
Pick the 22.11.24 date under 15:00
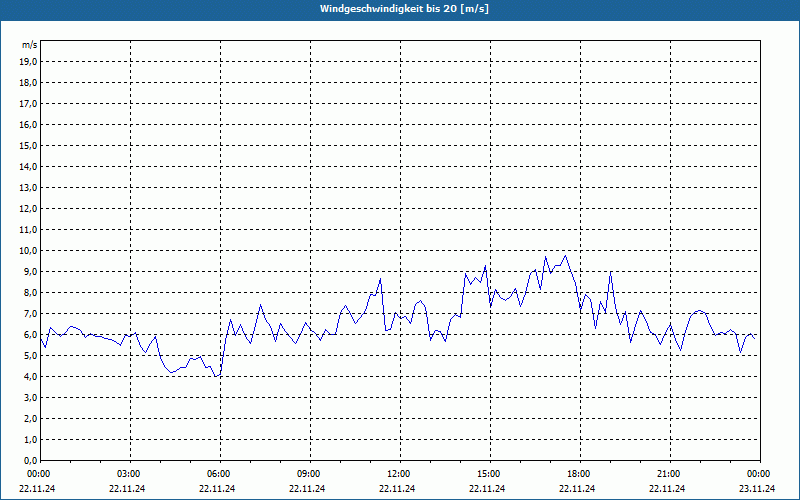[x=487, y=488]
